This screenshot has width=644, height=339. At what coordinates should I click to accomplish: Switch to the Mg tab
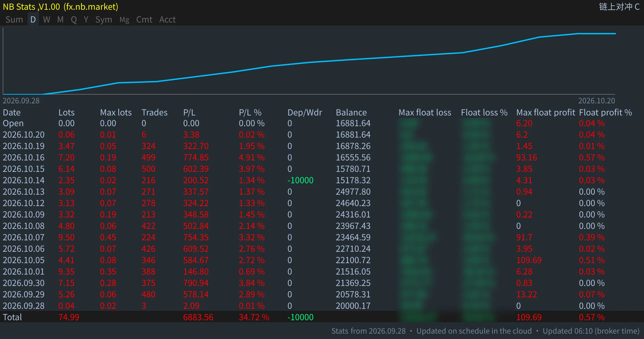click(124, 20)
